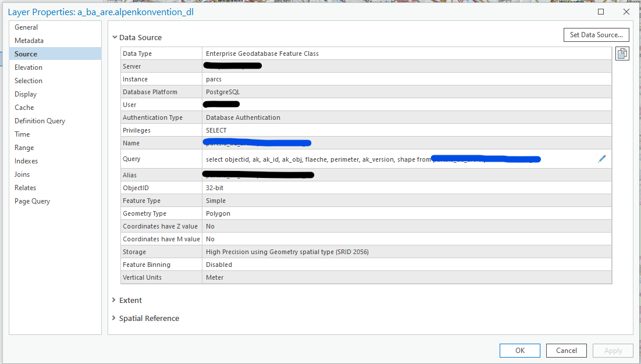Open the Page Query page
This screenshot has width=641, height=364.
click(33, 201)
